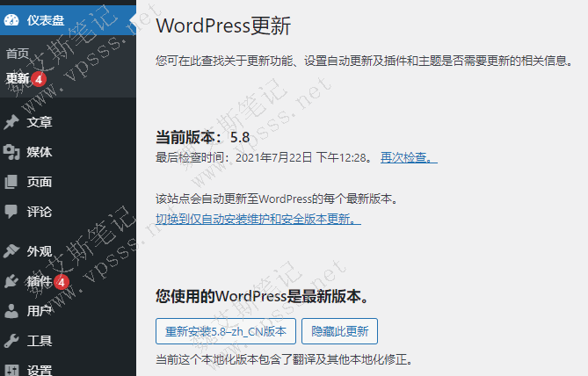Click 切换到仅自动安装维护和安全版本更新 link
The height and width of the screenshot is (376, 588).
[258, 219]
